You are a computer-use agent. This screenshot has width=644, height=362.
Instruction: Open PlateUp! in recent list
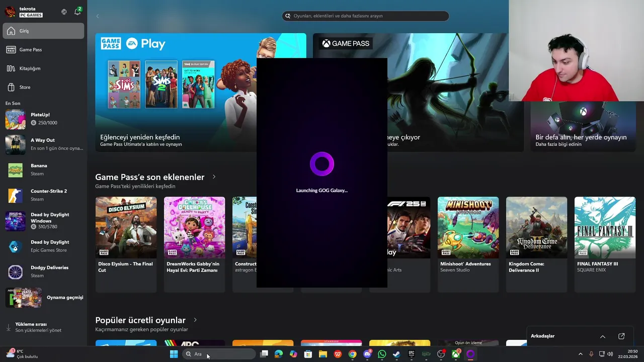tap(43, 119)
